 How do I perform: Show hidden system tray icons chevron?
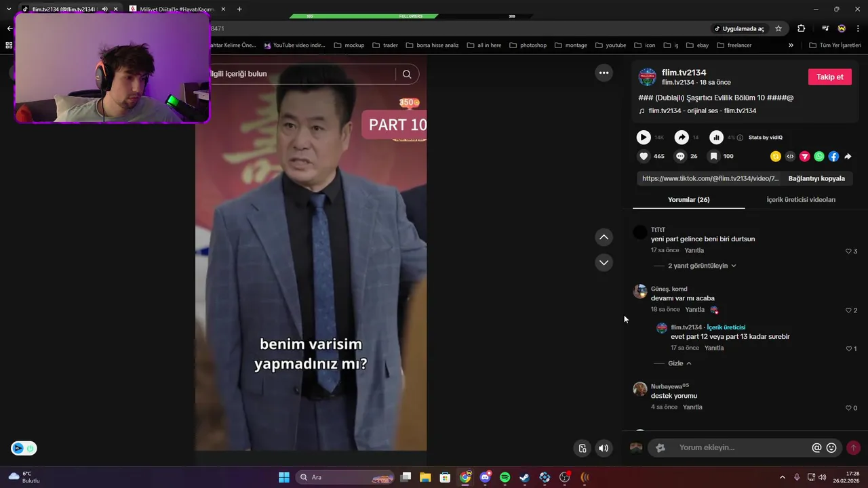tap(782, 477)
